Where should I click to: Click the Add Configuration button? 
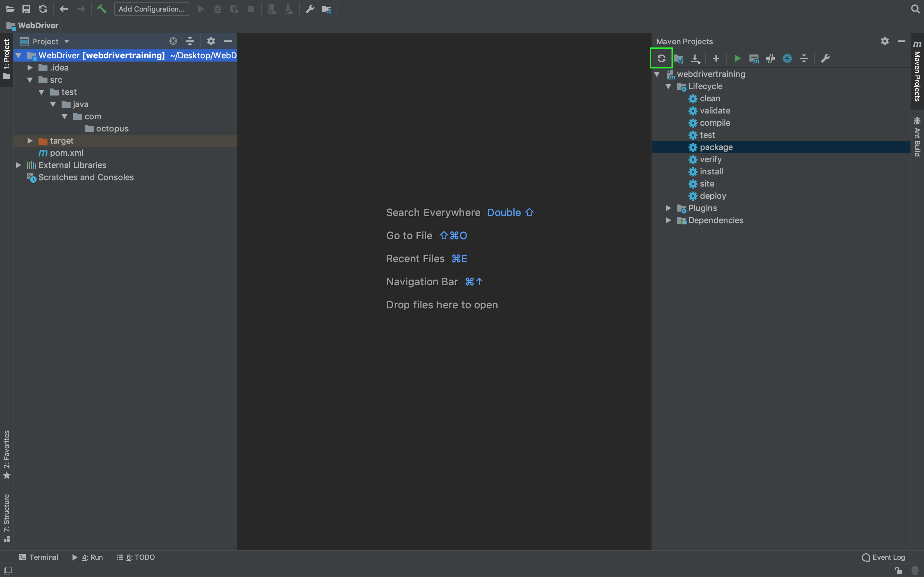coord(151,9)
